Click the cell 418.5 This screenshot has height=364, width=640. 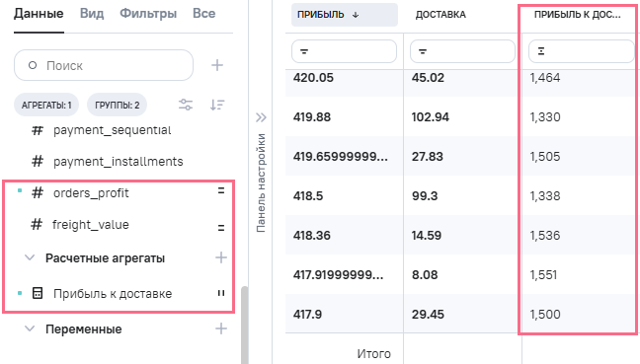308,196
